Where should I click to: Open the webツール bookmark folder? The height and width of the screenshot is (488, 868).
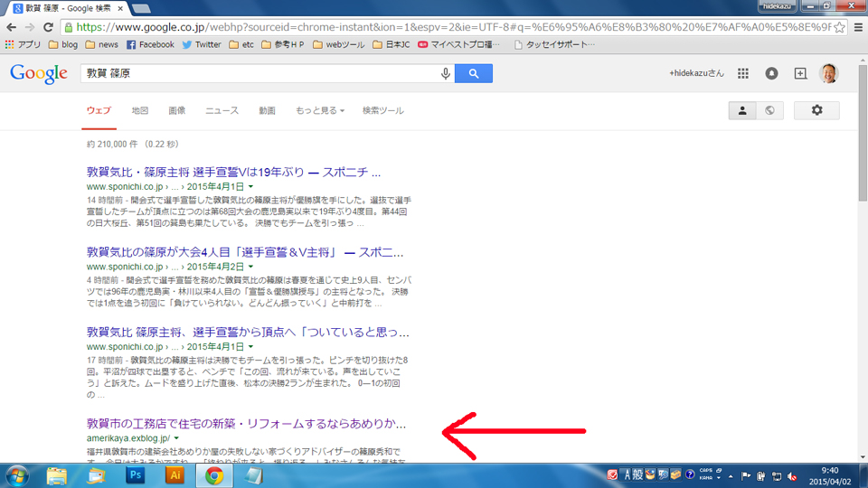coord(339,45)
